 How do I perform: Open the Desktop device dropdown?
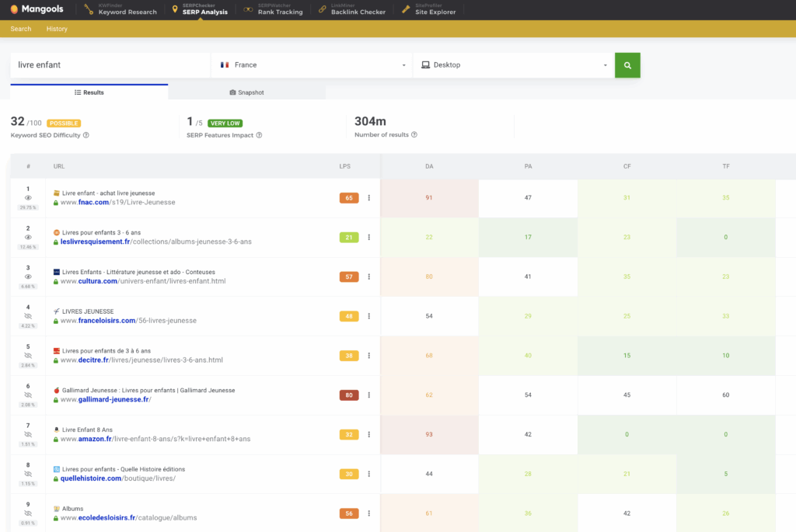pyautogui.click(x=514, y=65)
